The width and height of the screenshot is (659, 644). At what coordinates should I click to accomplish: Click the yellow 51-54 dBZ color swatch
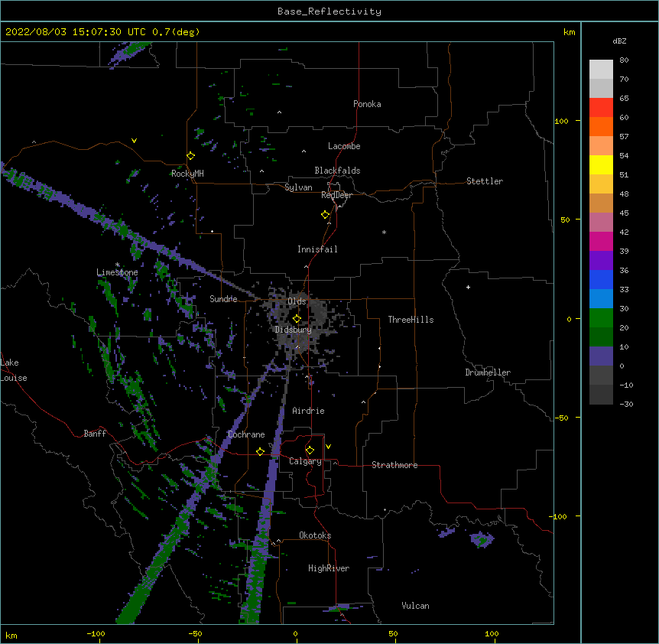[601, 165]
